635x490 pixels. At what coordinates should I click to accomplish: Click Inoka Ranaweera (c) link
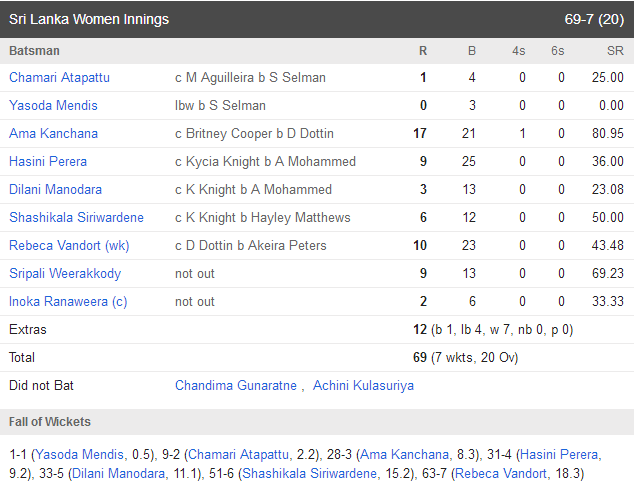tap(68, 301)
